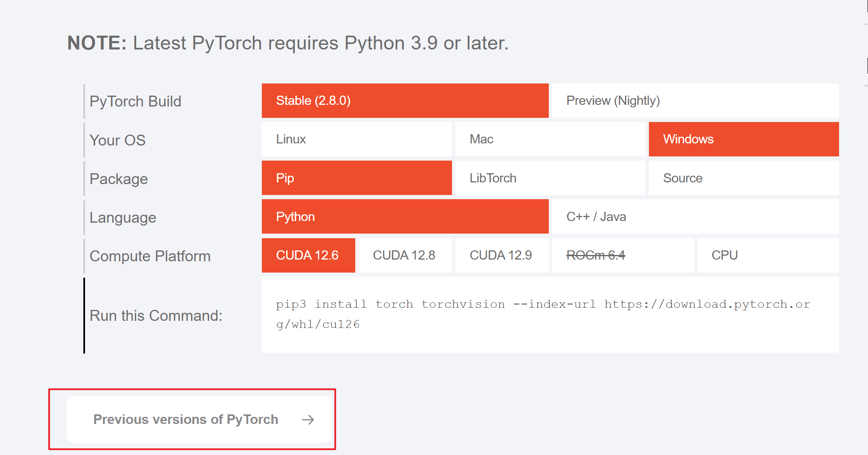The width and height of the screenshot is (868, 455).
Task: Click the Your OS row label
Action: (117, 140)
